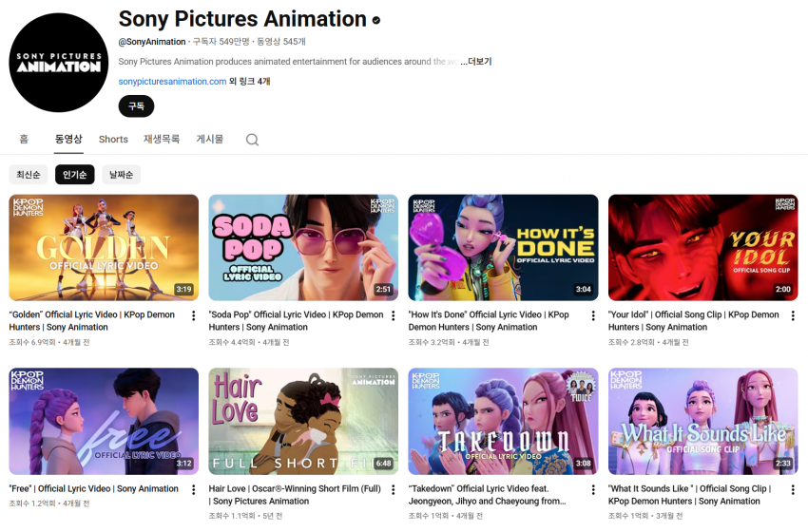Open more options for How It's Done video
This screenshot has width=808, height=532.
click(x=593, y=315)
